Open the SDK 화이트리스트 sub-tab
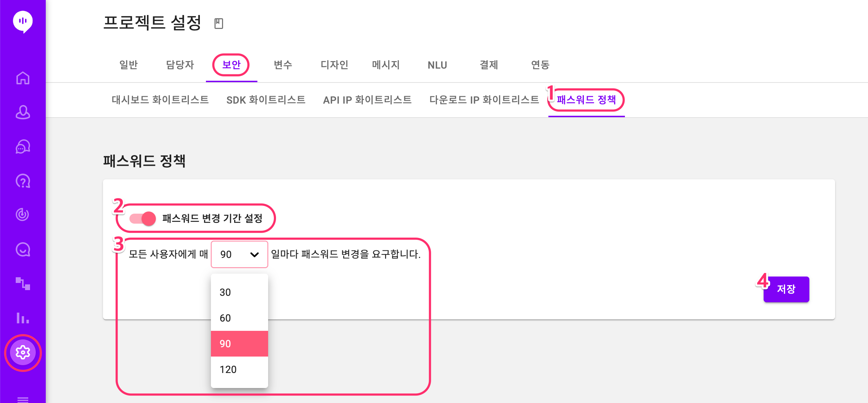The height and width of the screenshot is (403, 868). coord(266,100)
